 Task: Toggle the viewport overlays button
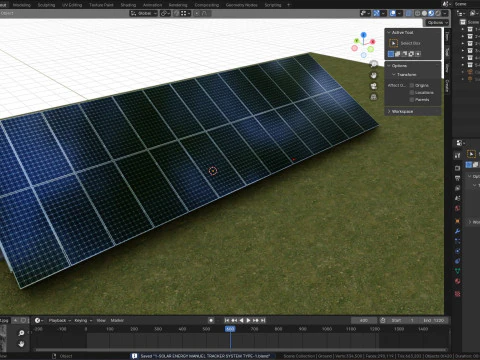click(393, 13)
